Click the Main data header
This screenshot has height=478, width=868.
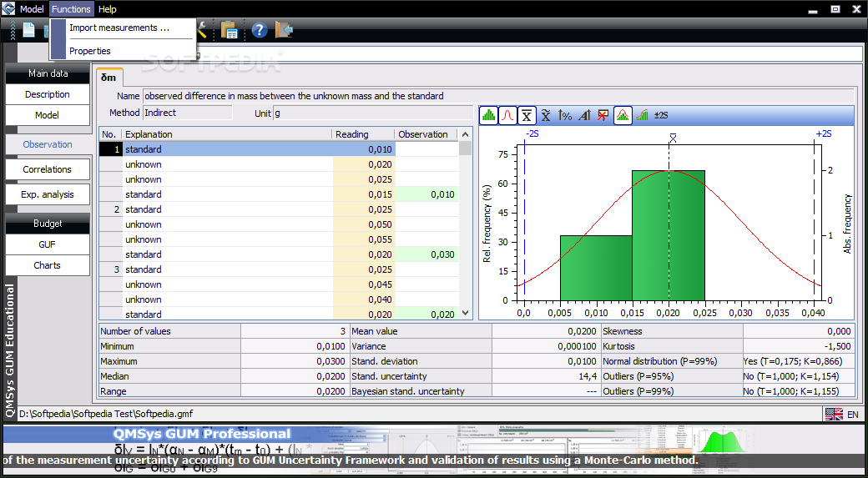[x=48, y=73]
